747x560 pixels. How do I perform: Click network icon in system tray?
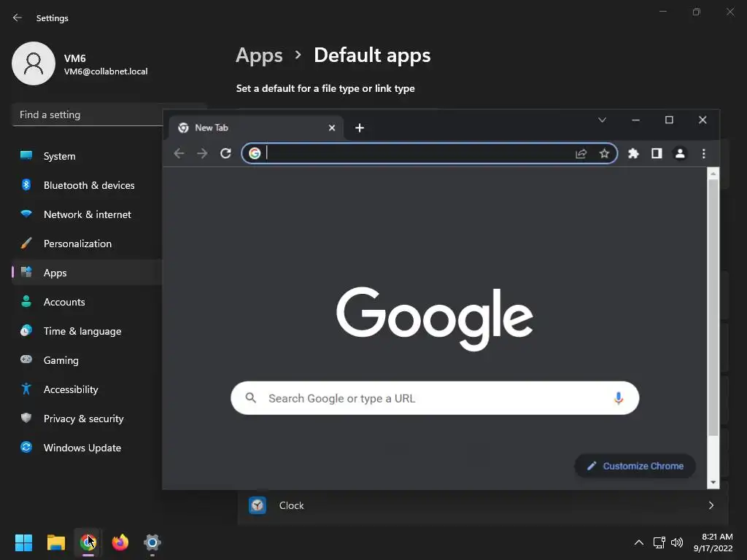[x=659, y=542]
